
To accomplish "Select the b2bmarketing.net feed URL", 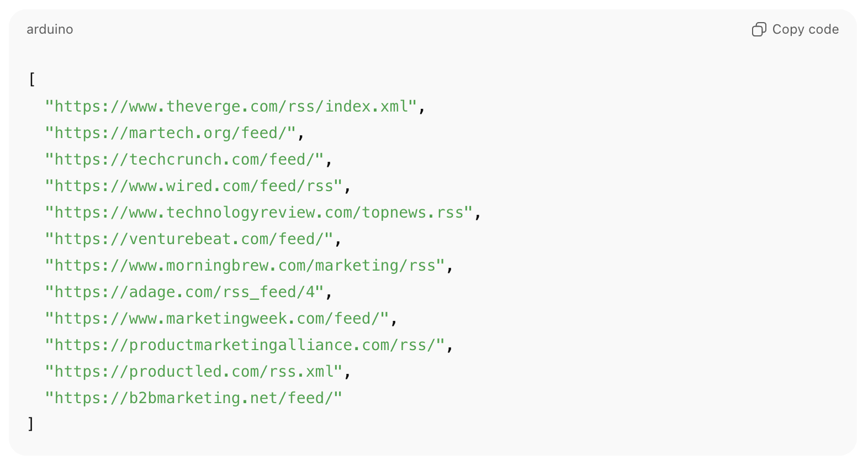I will coord(194,398).
